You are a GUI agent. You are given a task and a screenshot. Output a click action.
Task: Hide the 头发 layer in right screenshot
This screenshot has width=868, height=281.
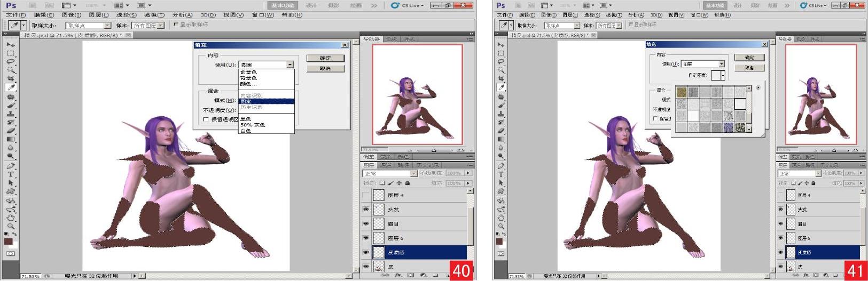(780, 210)
